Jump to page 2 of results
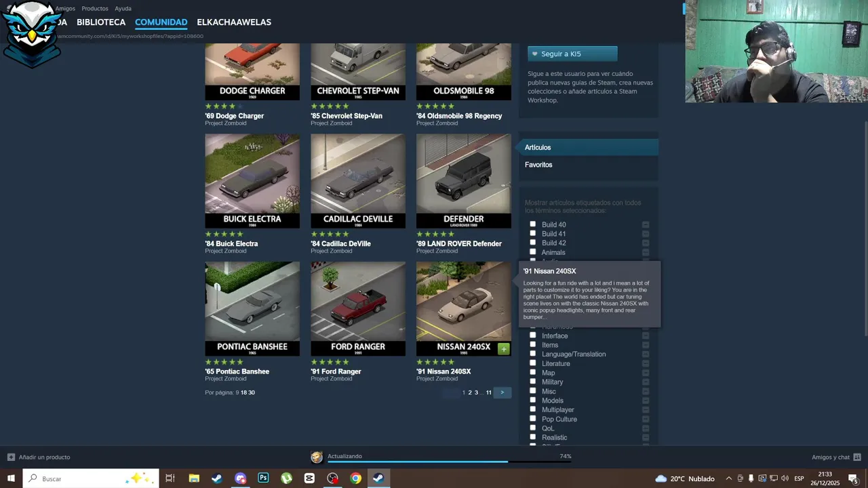 click(469, 392)
